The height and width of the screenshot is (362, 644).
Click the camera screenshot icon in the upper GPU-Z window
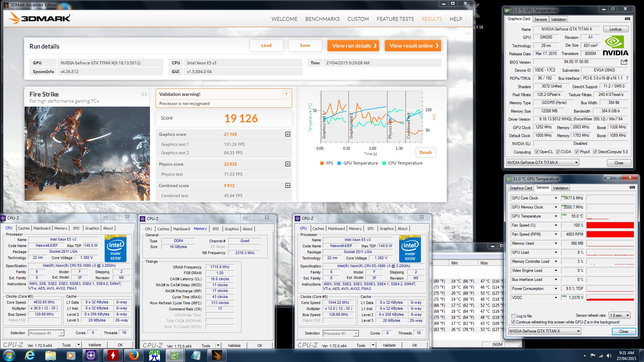[x=627, y=19]
